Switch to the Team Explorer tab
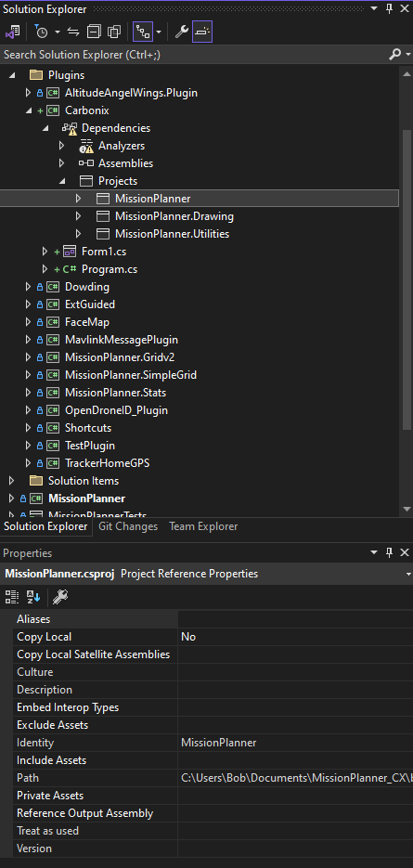Screen dimensions: 413x868 (x=203, y=526)
